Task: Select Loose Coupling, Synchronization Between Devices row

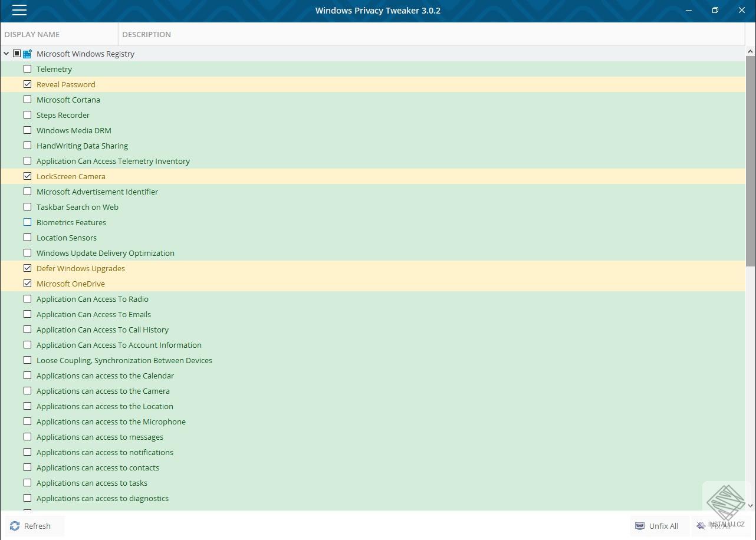Action: 373,360
